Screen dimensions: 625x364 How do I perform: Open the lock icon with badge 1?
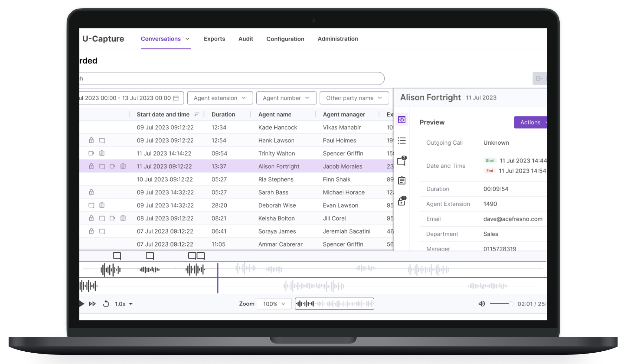(x=402, y=201)
